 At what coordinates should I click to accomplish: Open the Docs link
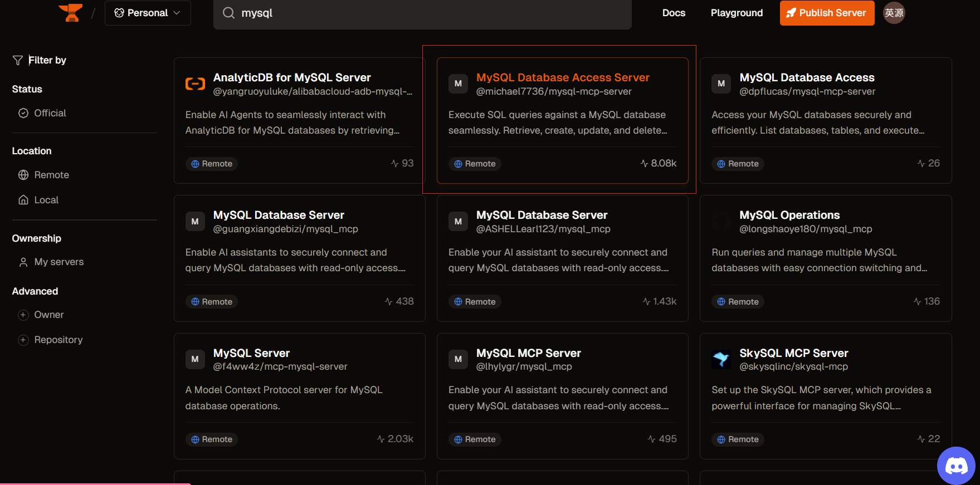[674, 13]
